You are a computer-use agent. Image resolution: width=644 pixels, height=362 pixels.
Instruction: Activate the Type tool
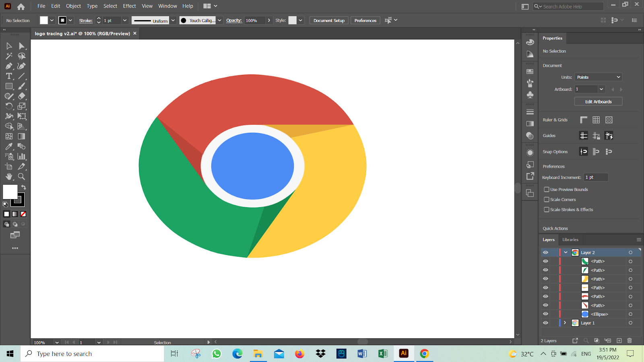(x=9, y=76)
